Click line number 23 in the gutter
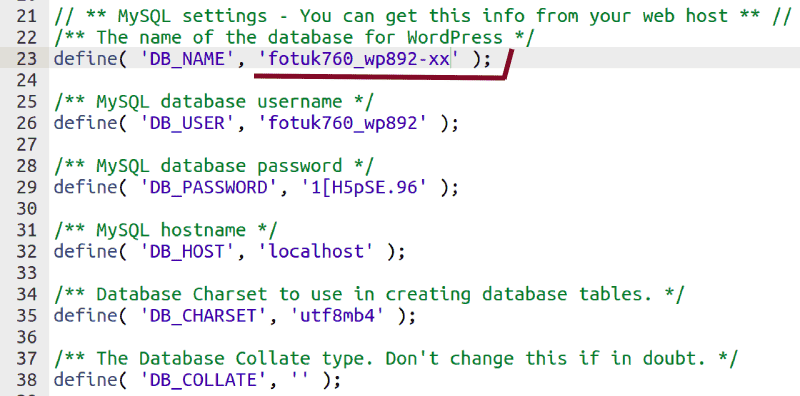The image size is (800, 396). click(x=27, y=59)
